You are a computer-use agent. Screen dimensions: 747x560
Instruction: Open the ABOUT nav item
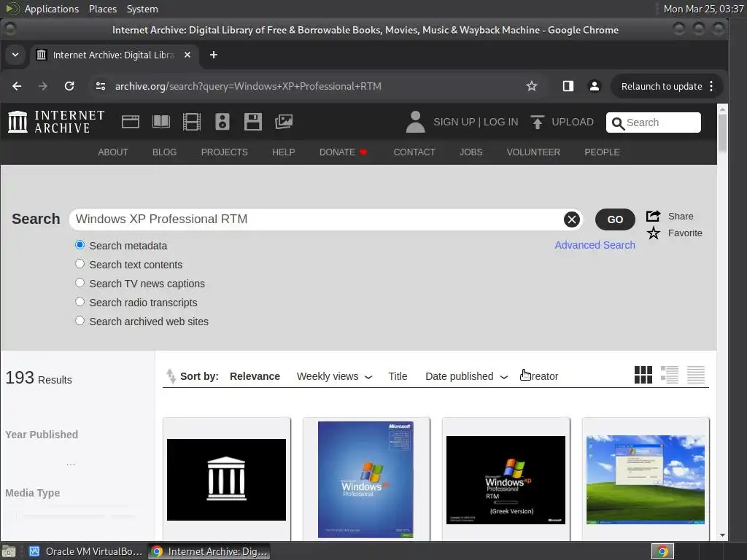pos(113,152)
